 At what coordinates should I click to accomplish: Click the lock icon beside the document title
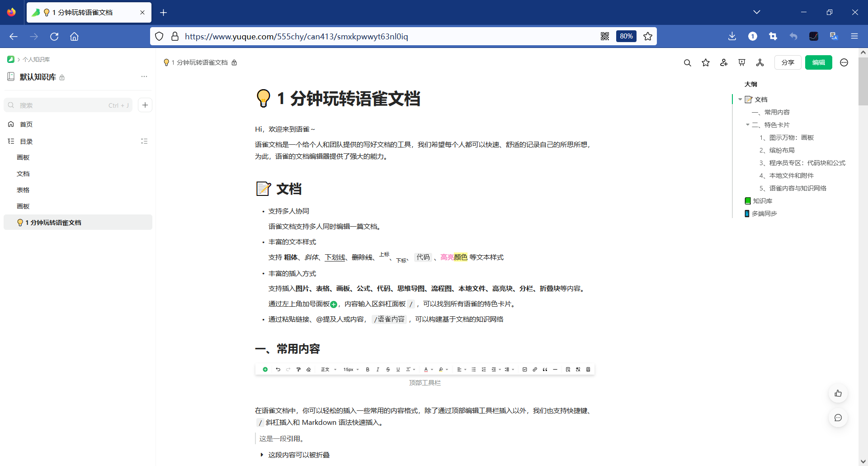(234, 62)
